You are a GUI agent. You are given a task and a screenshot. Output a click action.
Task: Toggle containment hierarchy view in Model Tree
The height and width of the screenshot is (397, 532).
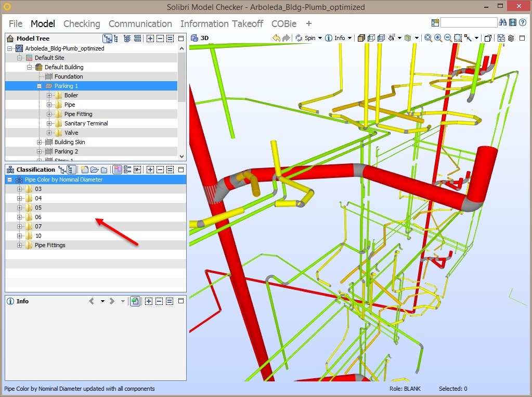coord(107,39)
